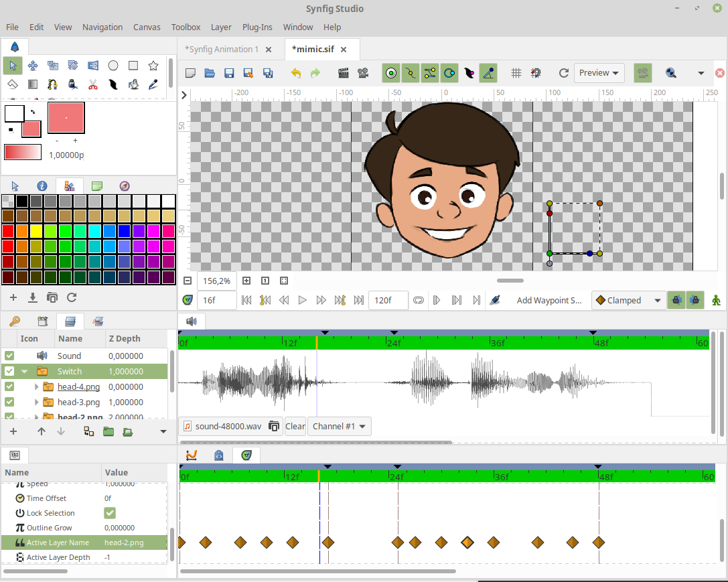
Task: Pick the yellow palette swatch
Action: coord(36,230)
